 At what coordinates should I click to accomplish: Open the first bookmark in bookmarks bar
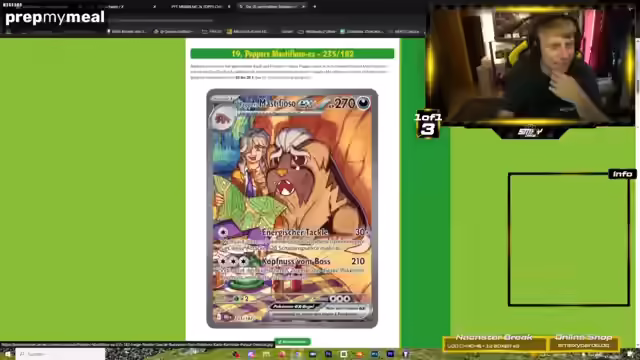pos(127,31)
